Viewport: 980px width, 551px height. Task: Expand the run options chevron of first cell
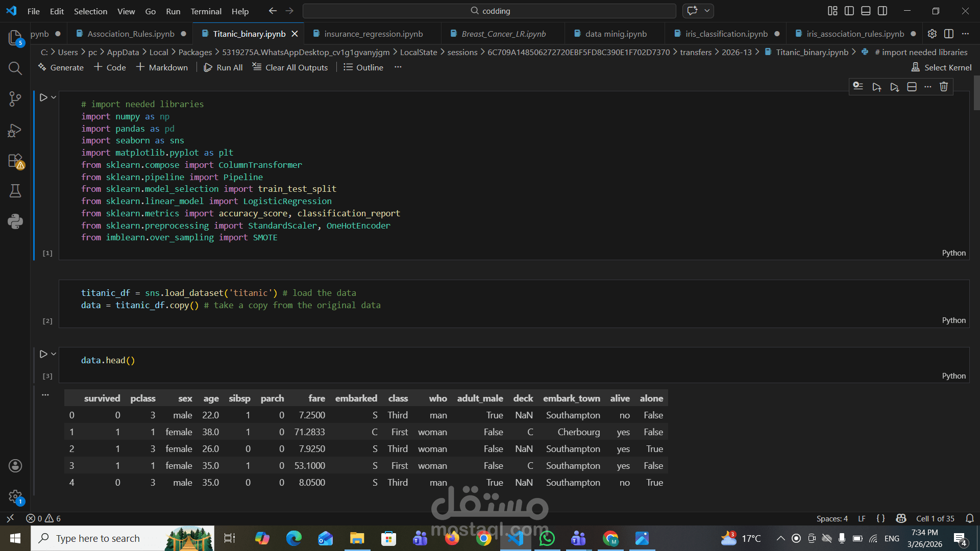point(54,97)
